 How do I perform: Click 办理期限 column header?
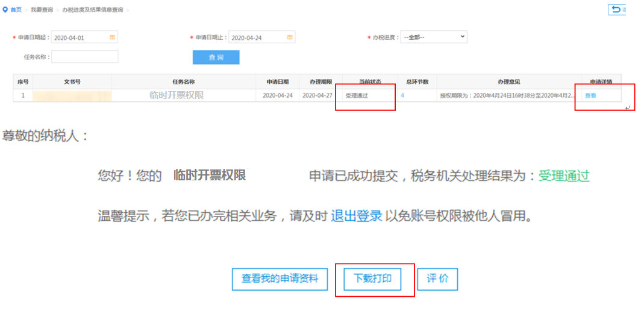point(320,82)
